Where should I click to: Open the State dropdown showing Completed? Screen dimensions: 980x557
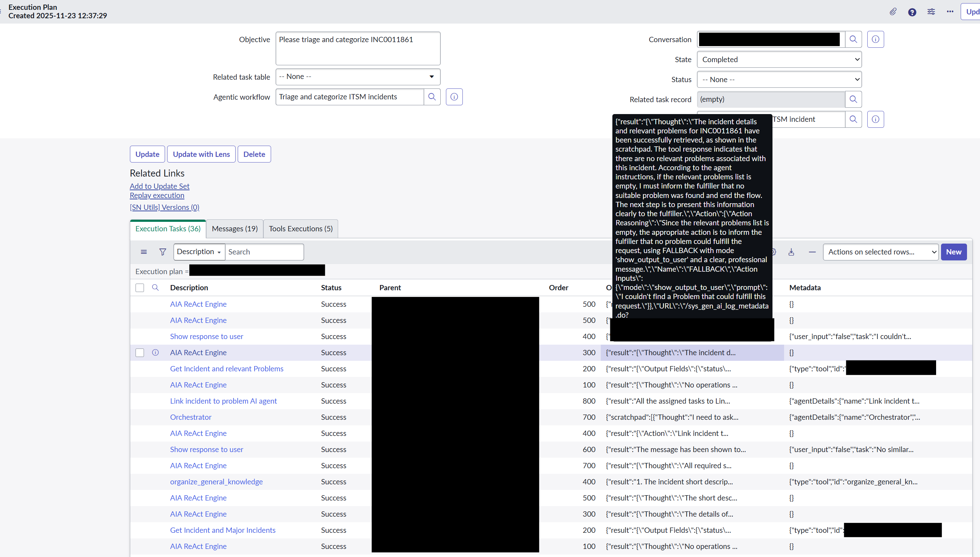click(779, 60)
